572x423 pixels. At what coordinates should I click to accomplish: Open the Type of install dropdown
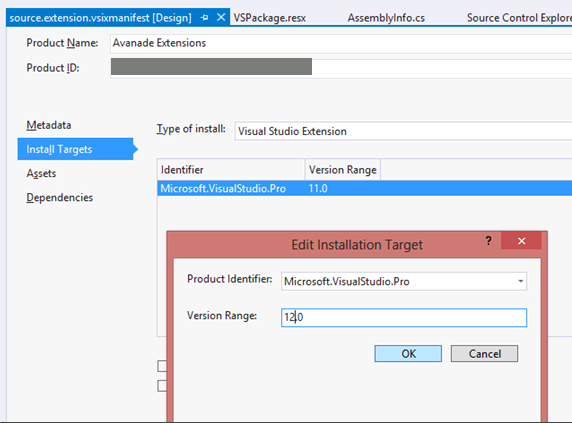[403, 131]
